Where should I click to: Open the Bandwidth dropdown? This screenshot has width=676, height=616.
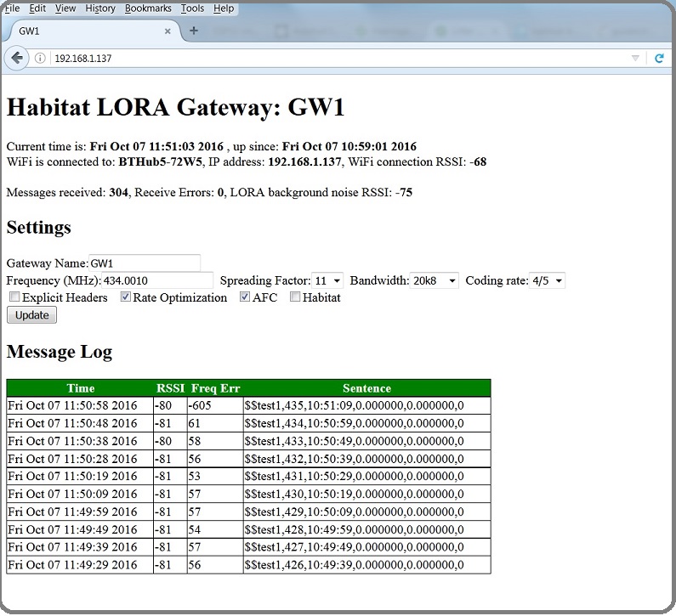(x=434, y=280)
